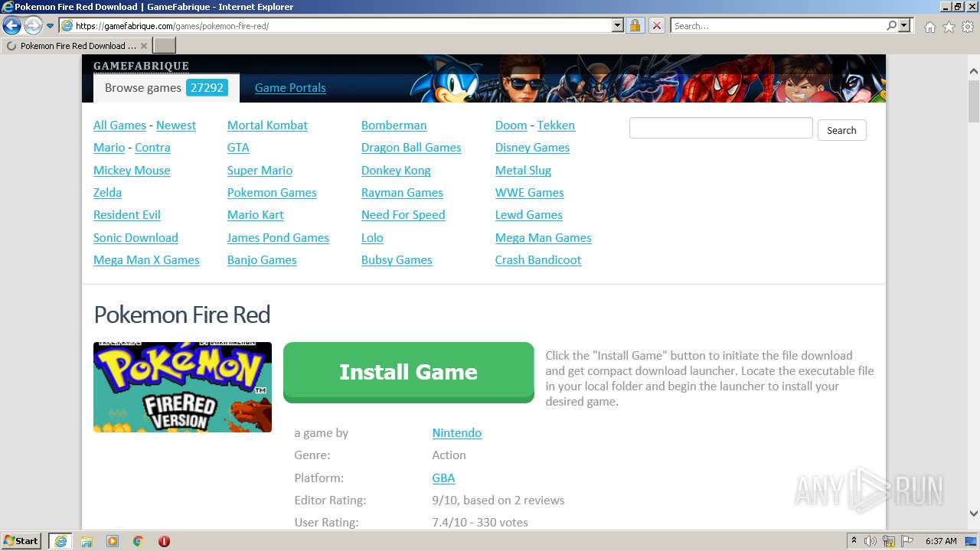Open Internet Explorer from the taskbar
The width and height of the screenshot is (980, 551).
click(x=60, y=541)
